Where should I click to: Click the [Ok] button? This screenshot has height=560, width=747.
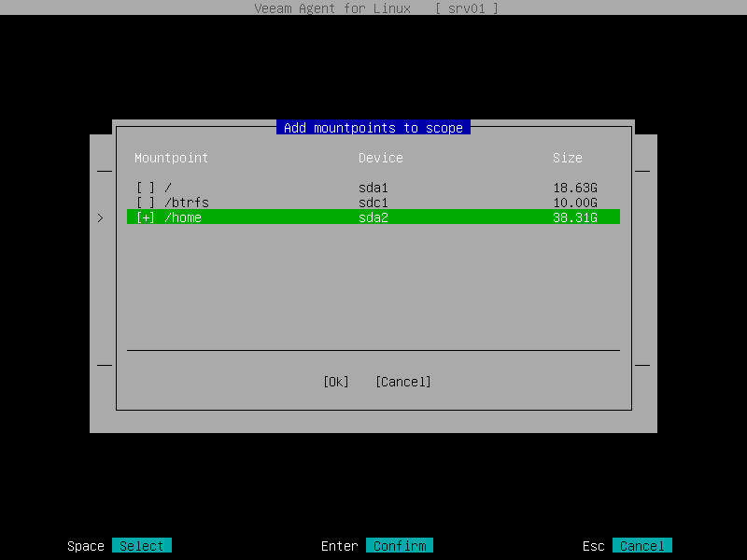(335, 381)
